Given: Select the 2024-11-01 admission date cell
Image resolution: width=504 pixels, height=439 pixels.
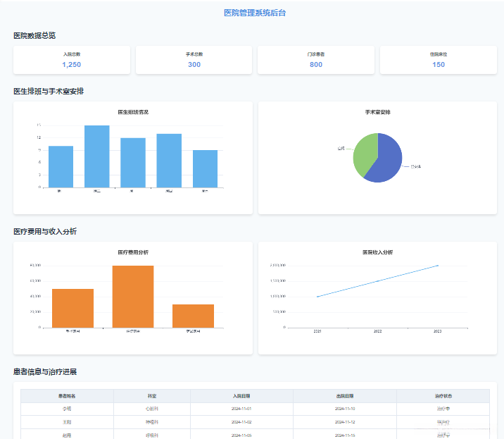Looking at the screenshot, I should click(241, 409).
